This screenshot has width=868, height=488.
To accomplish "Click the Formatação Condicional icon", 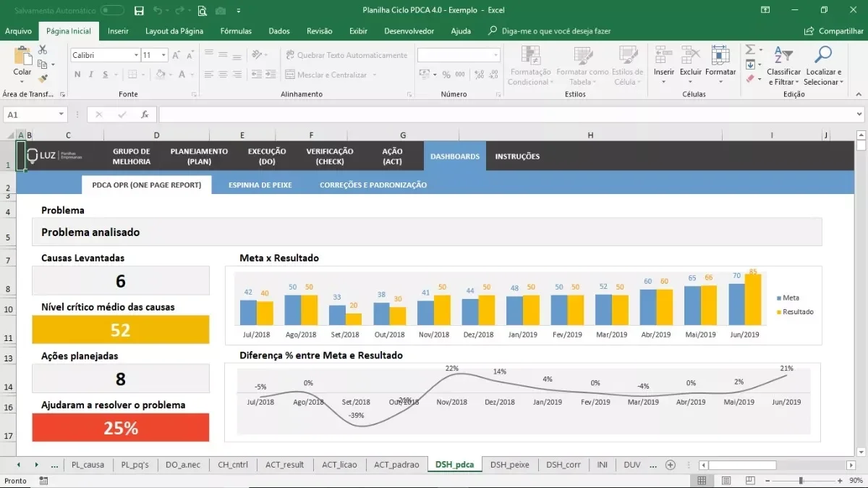I will coord(530,55).
